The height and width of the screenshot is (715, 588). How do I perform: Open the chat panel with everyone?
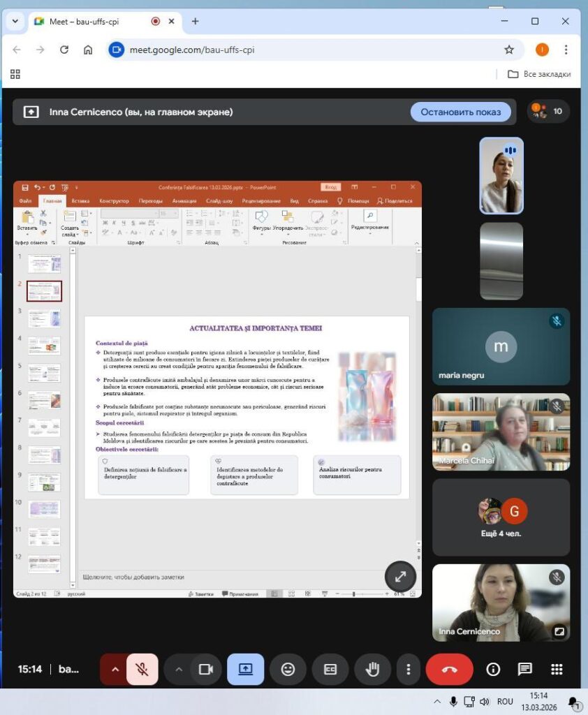tap(524, 669)
